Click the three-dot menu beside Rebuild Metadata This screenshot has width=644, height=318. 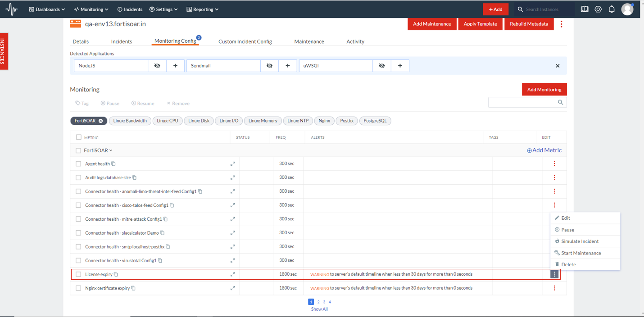pos(561,24)
